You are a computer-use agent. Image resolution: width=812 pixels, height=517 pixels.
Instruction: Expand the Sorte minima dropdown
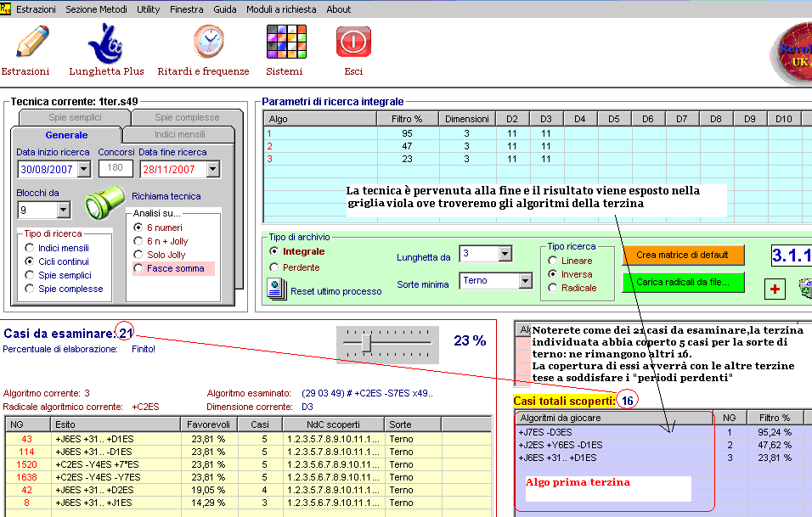click(x=526, y=280)
